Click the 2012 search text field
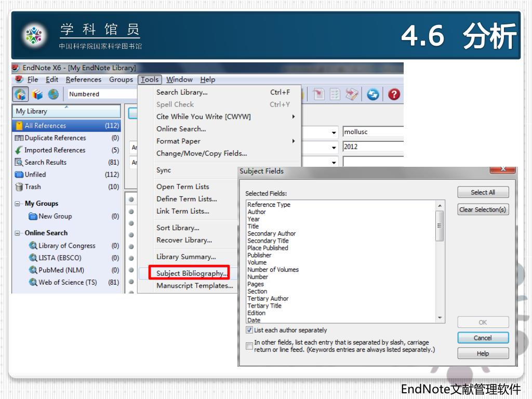This screenshot has height=399, width=532. (373, 147)
